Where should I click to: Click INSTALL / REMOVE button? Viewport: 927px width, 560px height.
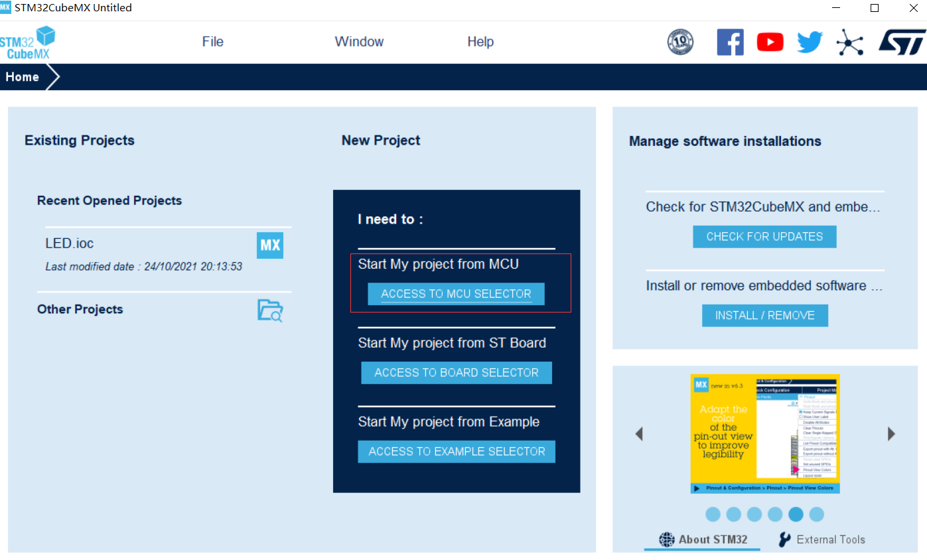coord(765,316)
